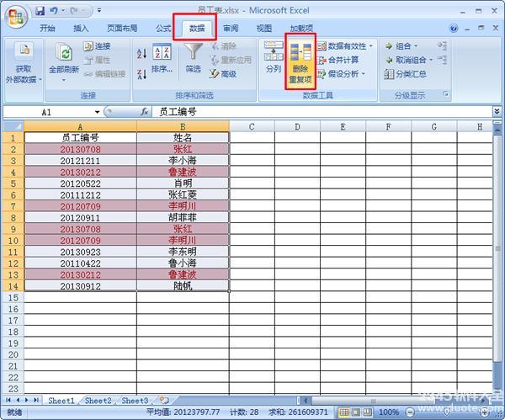Image resolution: width=505 pixels, height=420 pixels.
Task: Switch to the Review (审阅) ribbon tab
Action: point(230,28)
